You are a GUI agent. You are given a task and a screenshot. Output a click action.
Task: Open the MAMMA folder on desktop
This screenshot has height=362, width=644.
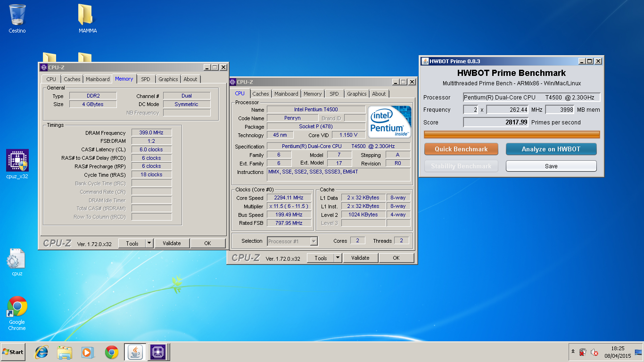pos(88,18)
